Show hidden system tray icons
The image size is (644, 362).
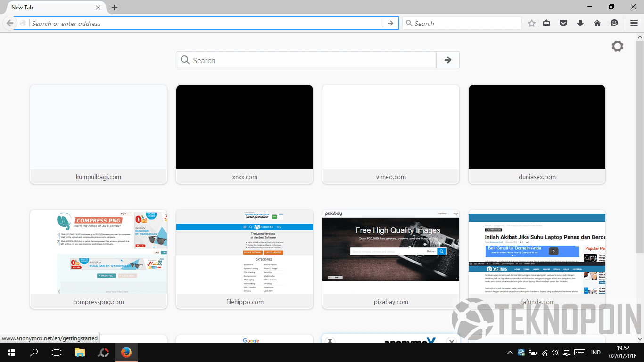click(x=510, y=353)
